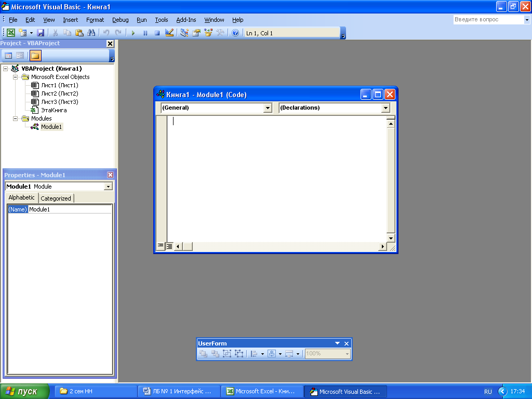Click code window horizontal scroll right arrow

point(382,246)
